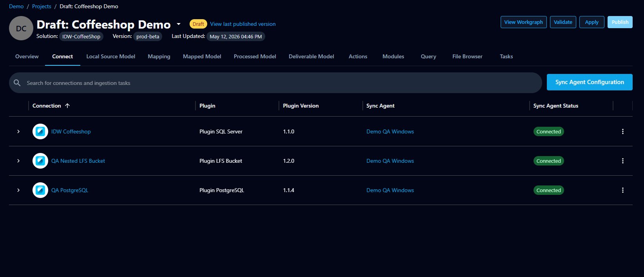Open the Modules tab
The width and height of the screenshot is (644, 277).
393,56
